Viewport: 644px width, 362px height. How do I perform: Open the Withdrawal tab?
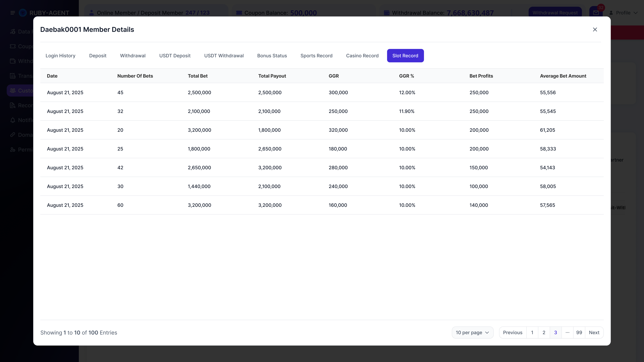(133, 56)
